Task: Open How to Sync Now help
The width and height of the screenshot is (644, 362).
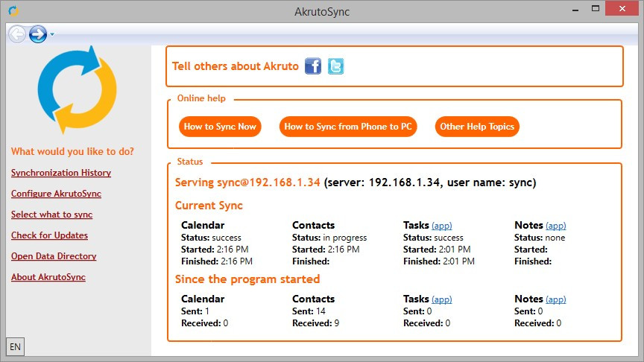Action: pos(220,127)
